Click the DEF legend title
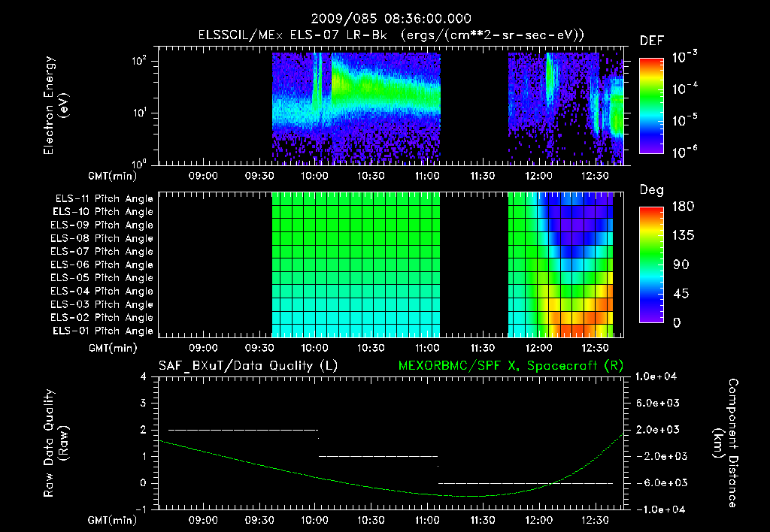The image size is (770, 532). point(652,41)
